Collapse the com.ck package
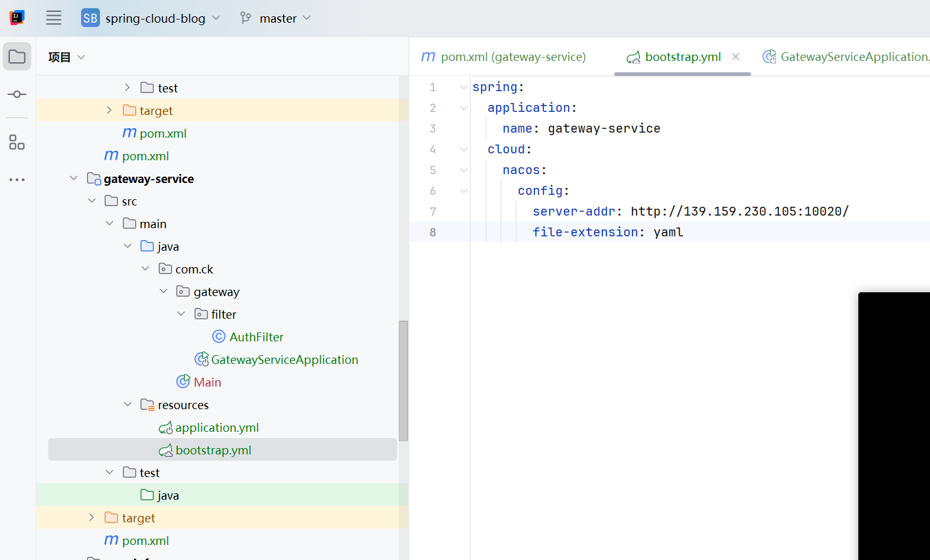 click(145, 268)
